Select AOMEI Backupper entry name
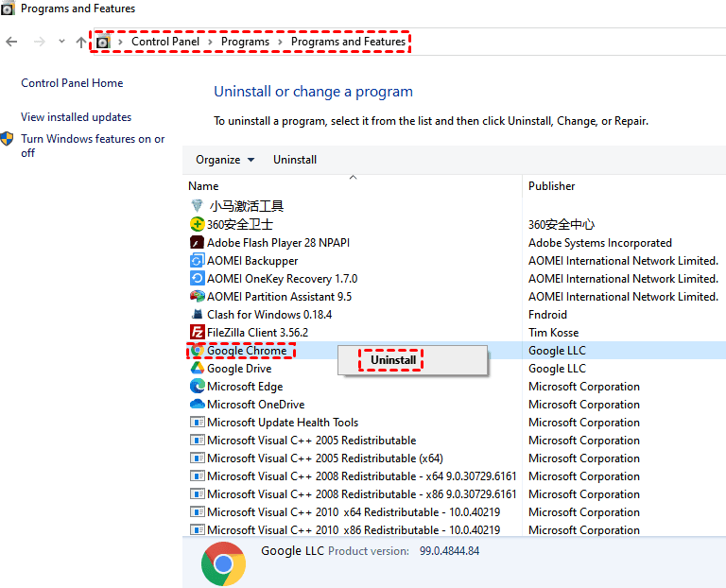This screenshot has height=588, width=726. tap(252, 261)
